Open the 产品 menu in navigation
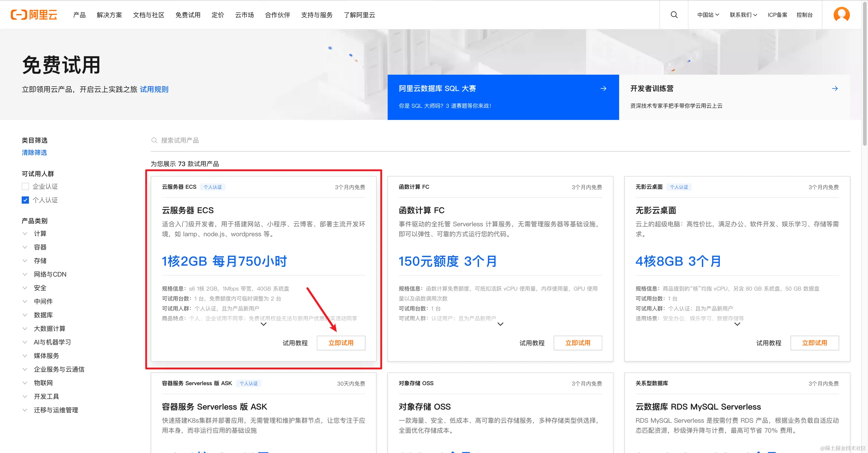 coord(79,15)
